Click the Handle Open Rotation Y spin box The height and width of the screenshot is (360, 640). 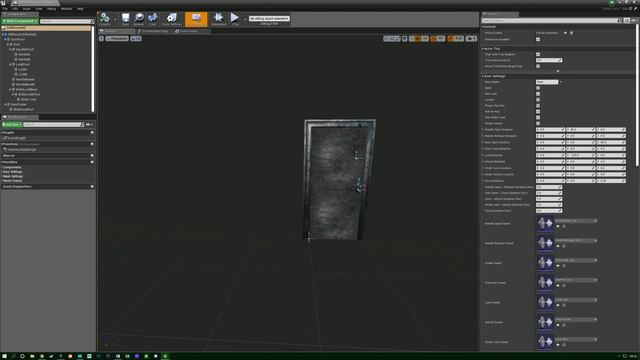[x=580, y=130]
